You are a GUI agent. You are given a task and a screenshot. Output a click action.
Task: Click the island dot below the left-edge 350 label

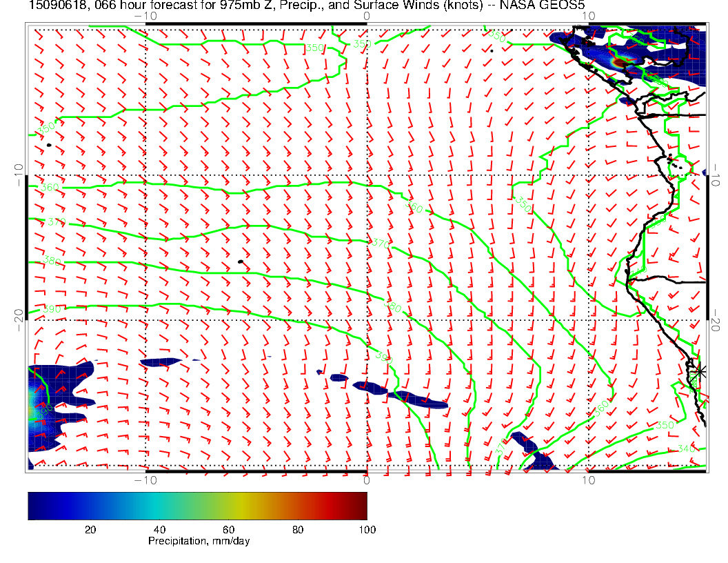pos(49,145)
